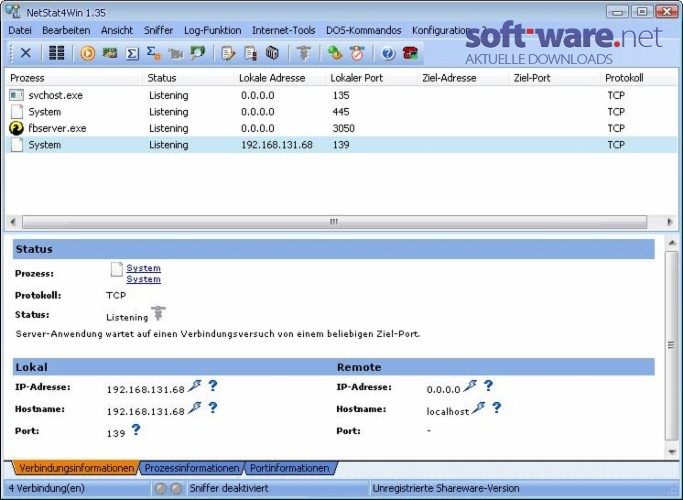The height and width of the screenshot is (500, 683).
Task: Click the gray plug icon in the toolbar
Action: (304, 53)
